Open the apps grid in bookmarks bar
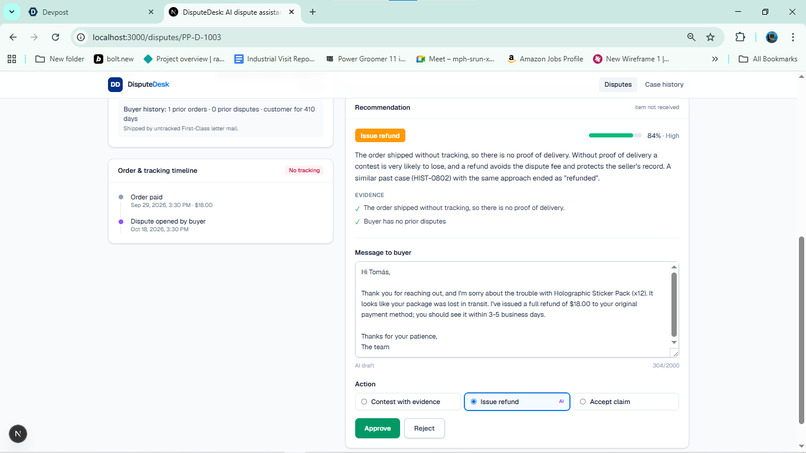Image resolution: width=806 pixels, height=453 pixels. tap(12, 59)
